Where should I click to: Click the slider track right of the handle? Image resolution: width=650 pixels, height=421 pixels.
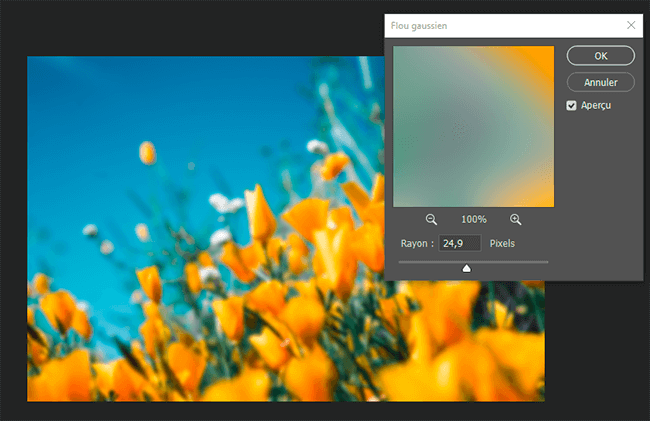[x=510, y=262]
